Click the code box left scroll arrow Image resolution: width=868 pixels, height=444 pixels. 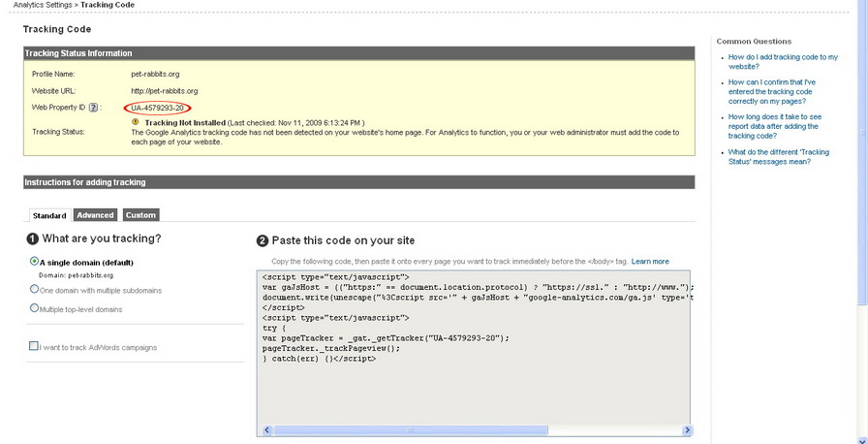[x=265, y=430]
